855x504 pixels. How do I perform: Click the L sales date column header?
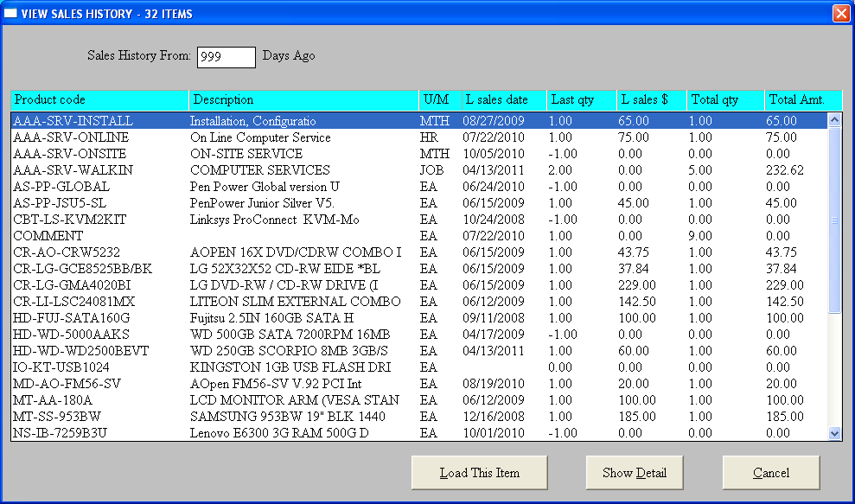point(502,100)
